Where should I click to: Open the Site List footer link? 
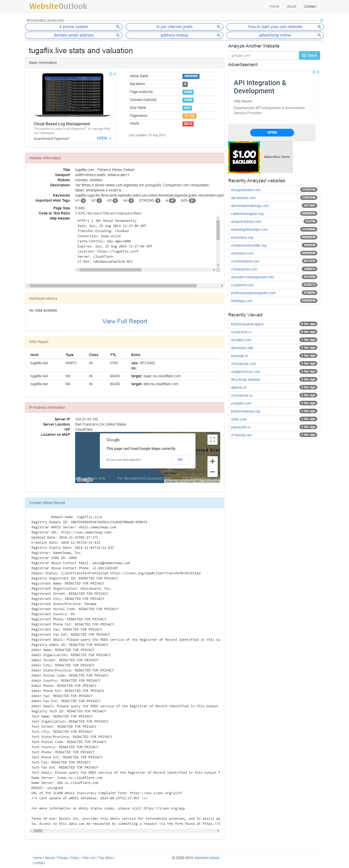[89, 858]
